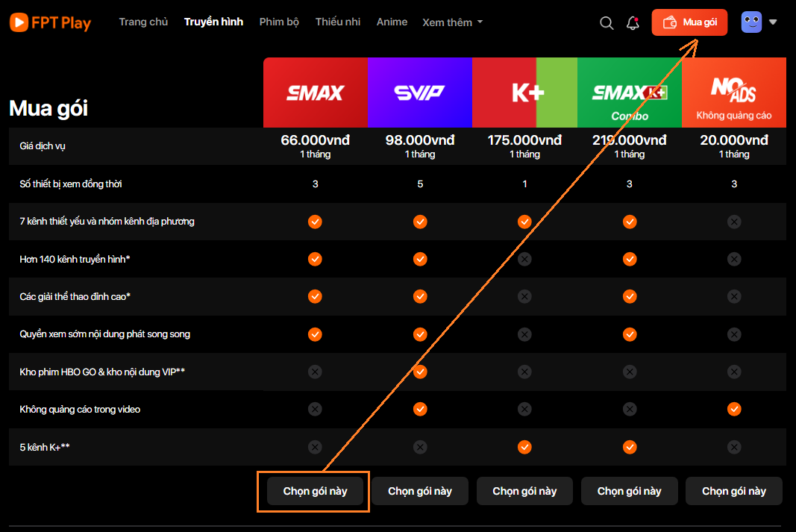Open the search icon

[607, 22]
